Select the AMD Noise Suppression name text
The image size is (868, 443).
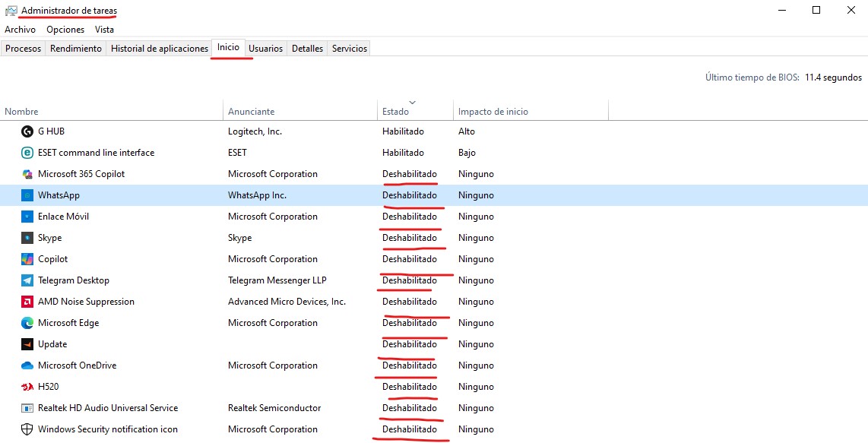pos(87,302)
